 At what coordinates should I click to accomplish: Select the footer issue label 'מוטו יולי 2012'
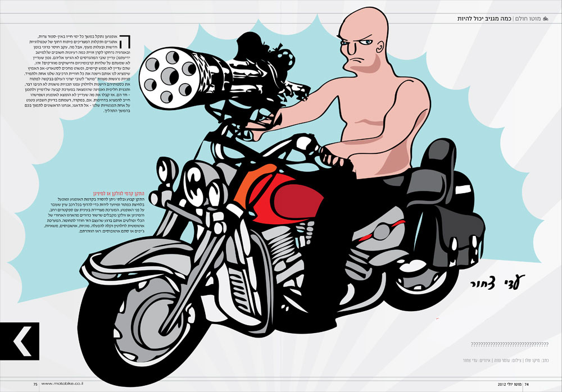tap(509, 384)
